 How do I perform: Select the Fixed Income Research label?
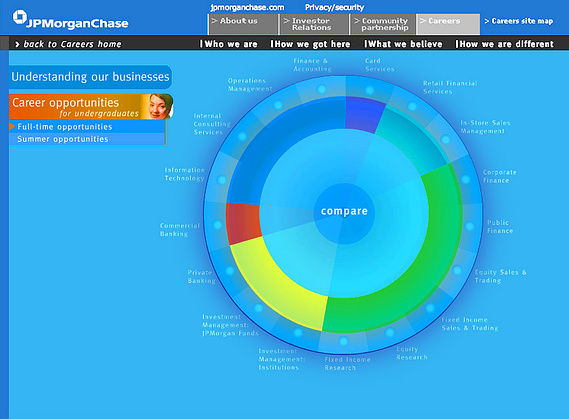click(x=347, y=363)
